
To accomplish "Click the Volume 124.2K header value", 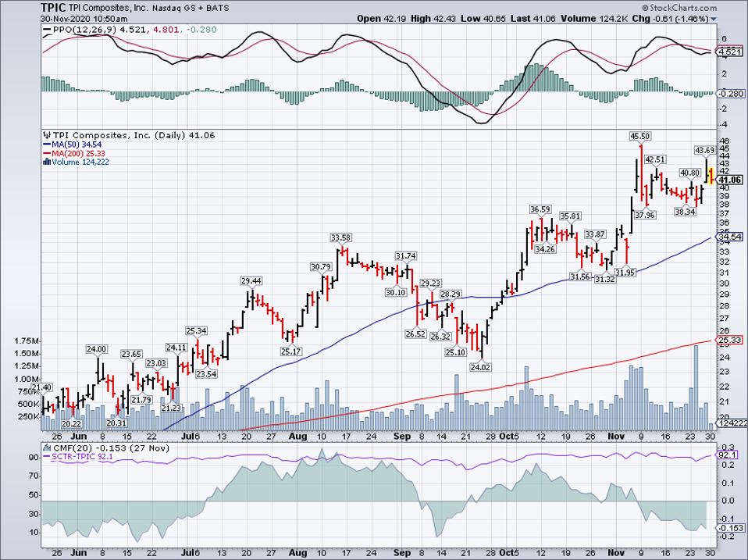I will coord(595,19).
